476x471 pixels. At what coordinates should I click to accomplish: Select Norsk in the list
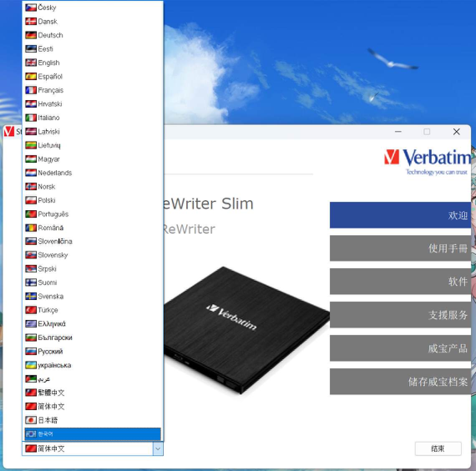pos(93,186)
